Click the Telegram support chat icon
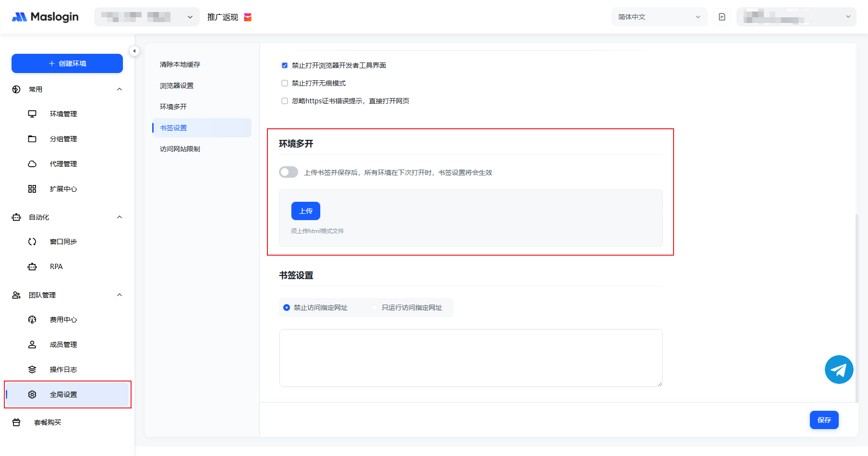This screenshot has width=868, height=456. tap(839, 370)
